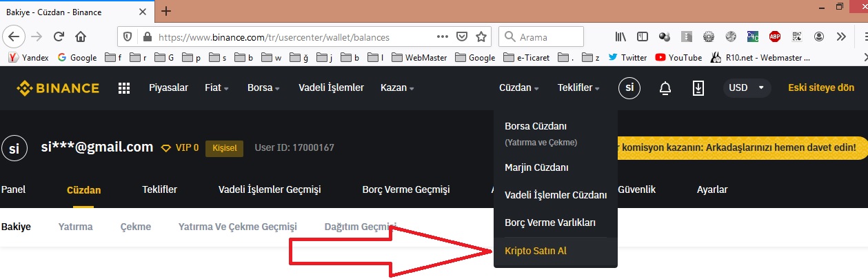Open a new browser tab with plus
This screenshot has height=279, width=868.
point(165,10)
